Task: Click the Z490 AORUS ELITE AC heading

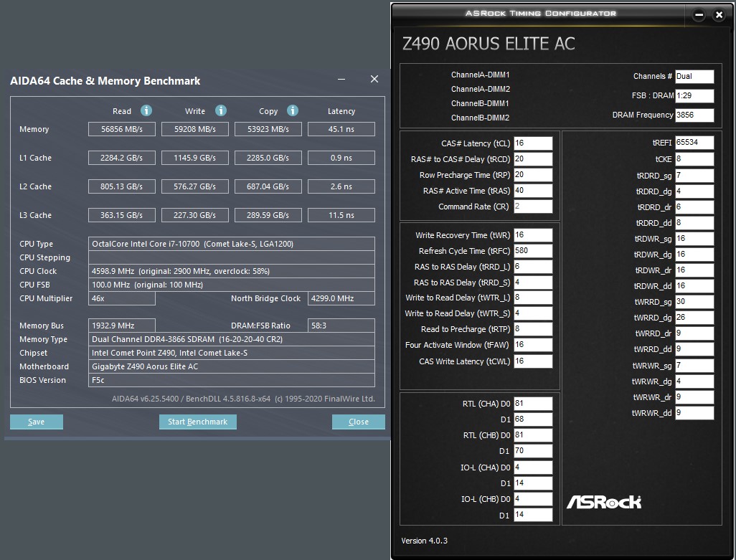Action: pos(489,44)
